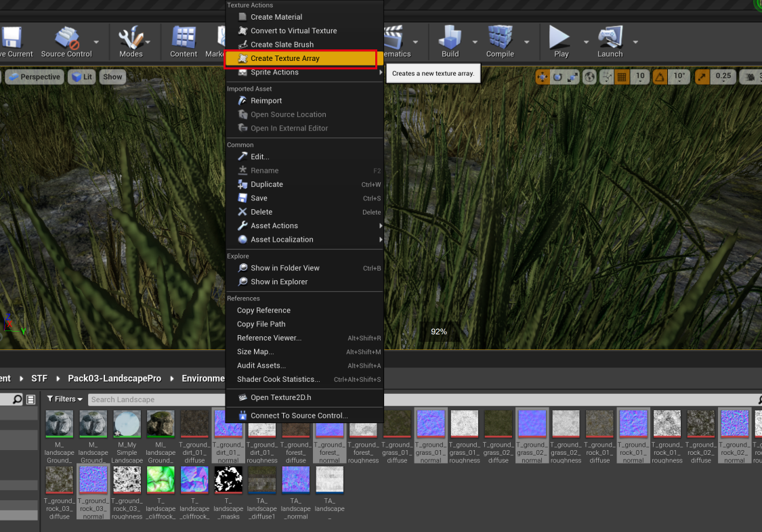Open the Lit view mode dropdown

82,76
